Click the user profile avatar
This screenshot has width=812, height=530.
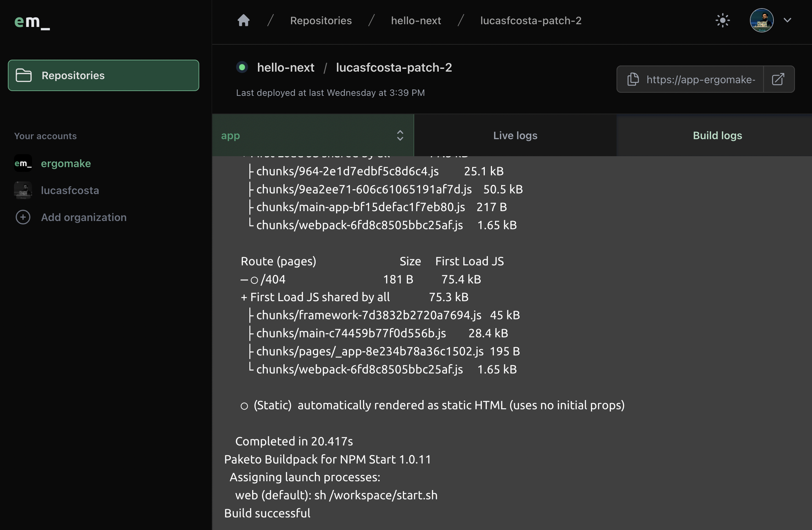[x=763, y=20]
